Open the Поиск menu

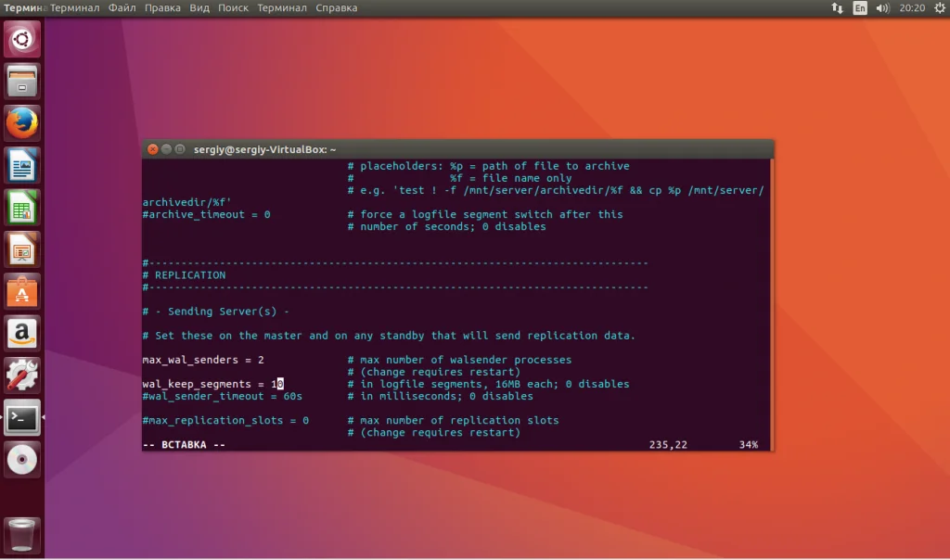coord(233,7)
